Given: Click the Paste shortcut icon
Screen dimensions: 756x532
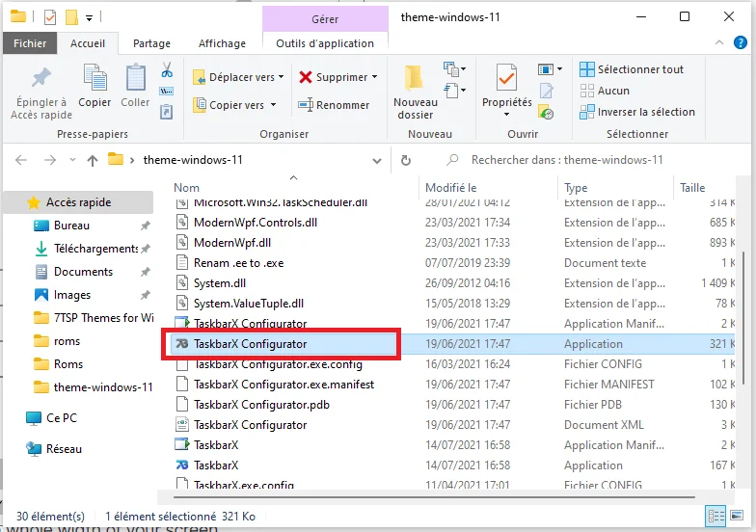Looking at the screenshot, I should [166, 112].
